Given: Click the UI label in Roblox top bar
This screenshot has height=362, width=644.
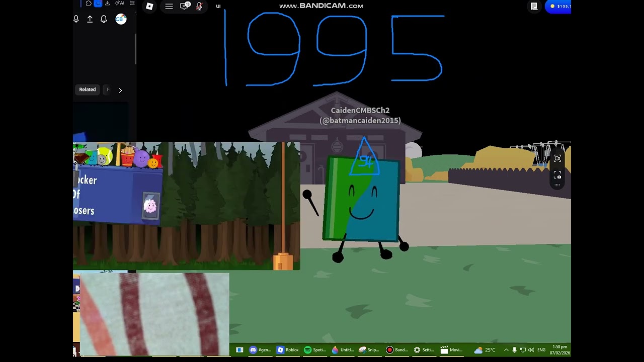Looking at the screenshot, I should (218, 6).
